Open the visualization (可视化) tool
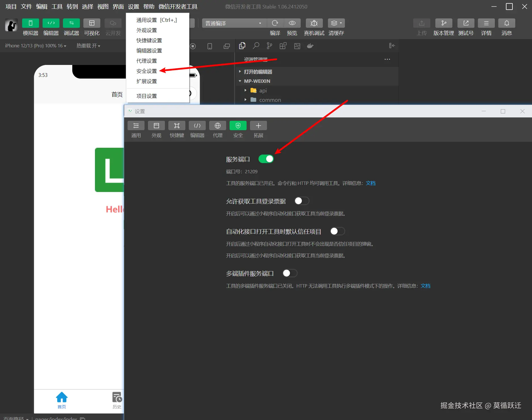532x420 pixels. coord(92,23)
